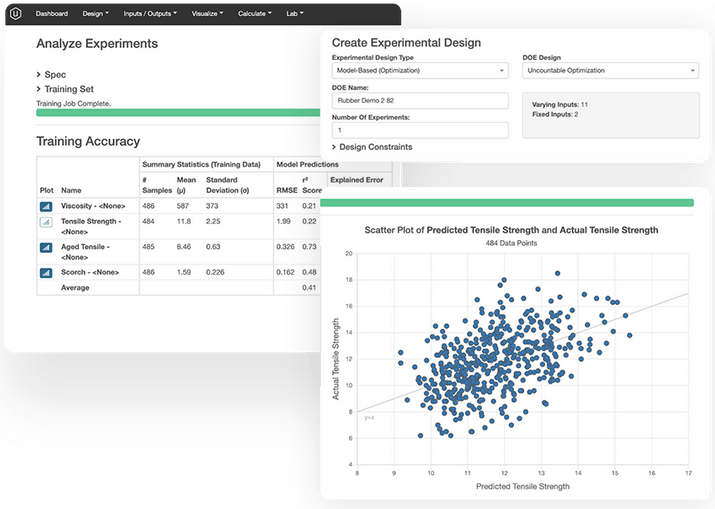This screenshot has height=509, width=715.
Task: Click the Scorch standard deviation 0.226
Action: [x=215, y=272]
